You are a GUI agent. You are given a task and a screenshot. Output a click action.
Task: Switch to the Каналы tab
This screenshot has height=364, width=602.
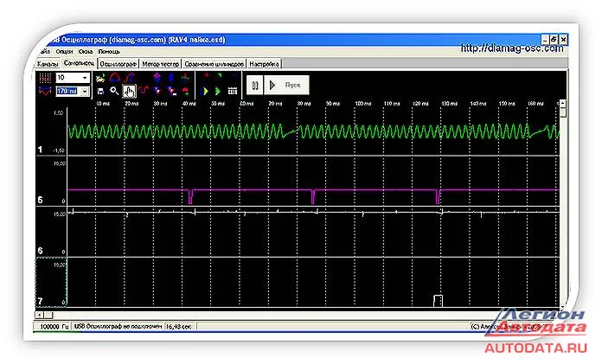(x=48, y=64)
